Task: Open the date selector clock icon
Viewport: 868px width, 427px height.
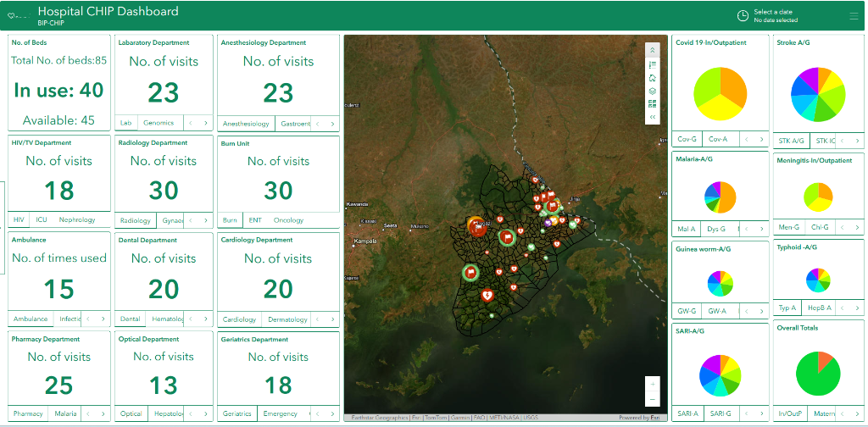Action: pyautogui.click(x=743, y=16)
